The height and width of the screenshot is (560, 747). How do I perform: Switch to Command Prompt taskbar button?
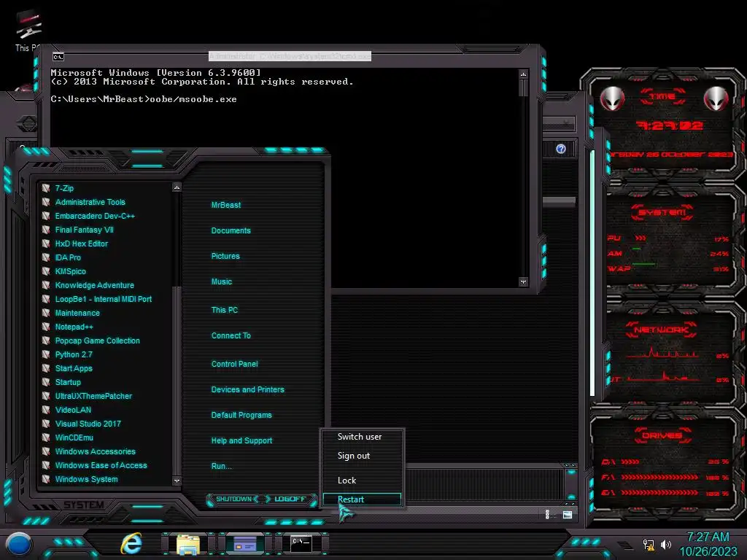point(301,543)
